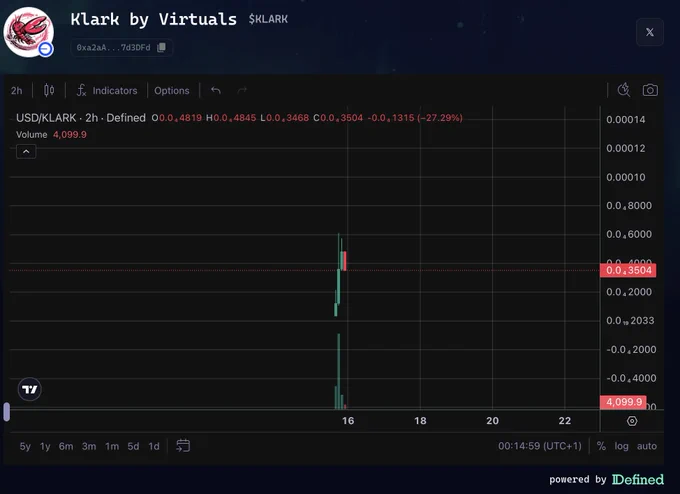The height and width of the screenshot is (494, 680).
Task: Click the 18 time axis label
Action: coord(420,421)
